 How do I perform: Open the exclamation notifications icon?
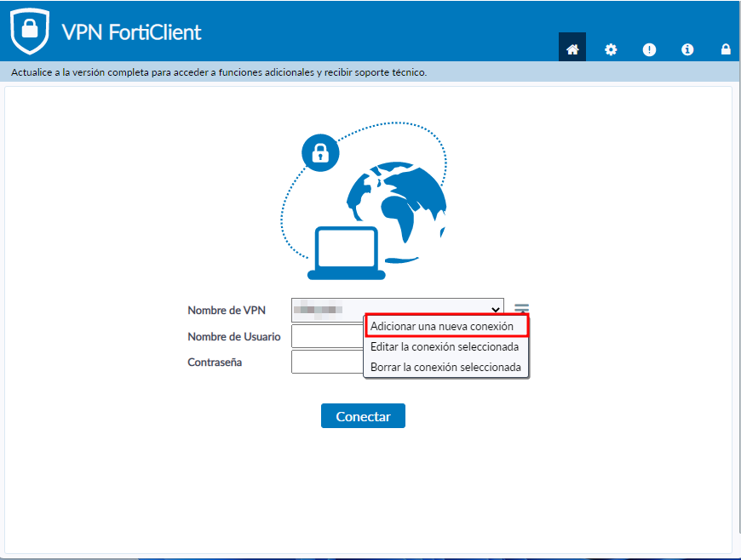point(649,49)
